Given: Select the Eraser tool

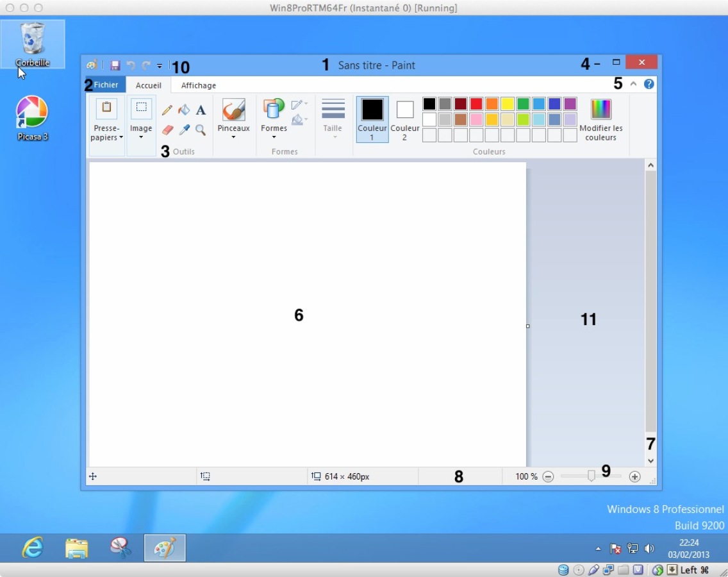Looking at the screenshot, I should [x=167, y=130].
